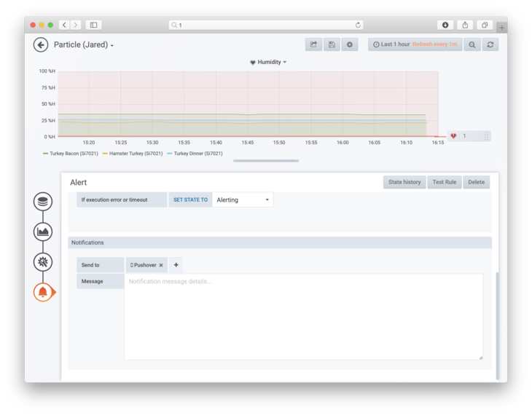Image resolution: width=532 pixels, height=415 pixels.
Task: Toggle Turkey Bacon (Si7021) series in legend
Action: (72, 154)
